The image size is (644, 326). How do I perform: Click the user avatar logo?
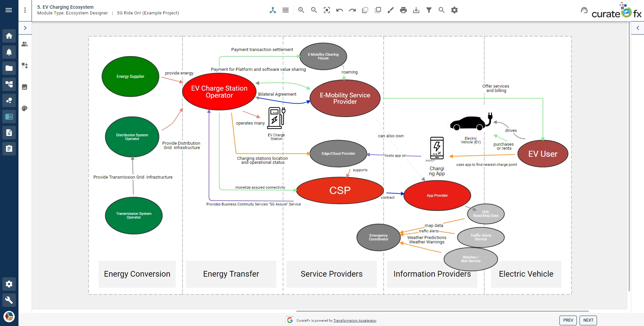pyautogui.click(x=9, y=316)
